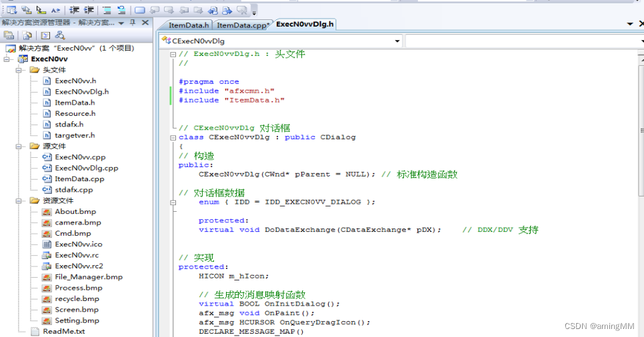Click the Display Object Member List icon

pos(11,10)
